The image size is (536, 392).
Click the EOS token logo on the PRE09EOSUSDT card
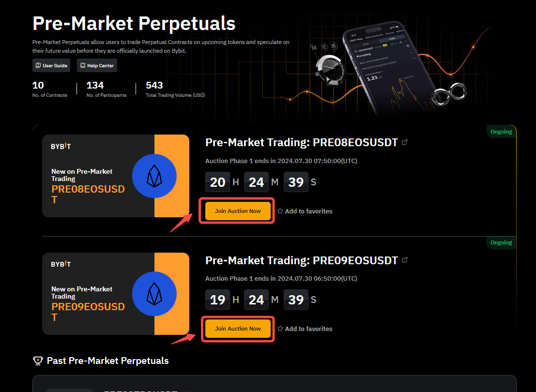tap(154, 294)
